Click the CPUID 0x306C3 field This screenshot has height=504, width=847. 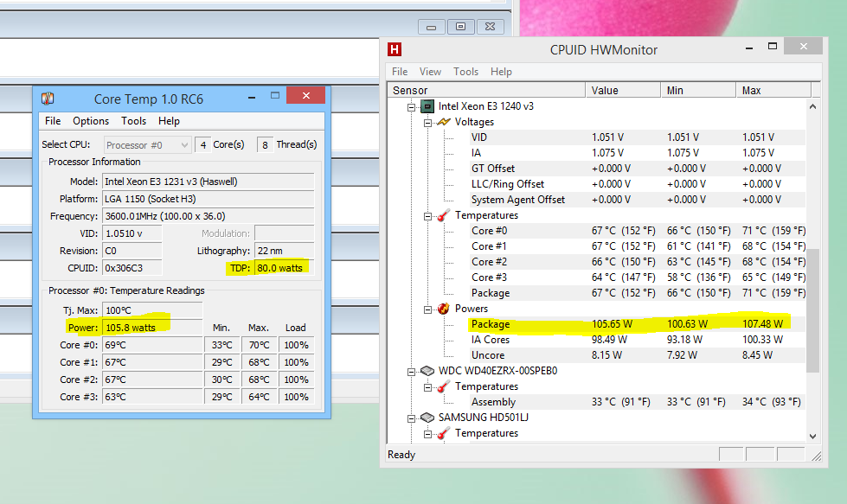tap(132, 268)
